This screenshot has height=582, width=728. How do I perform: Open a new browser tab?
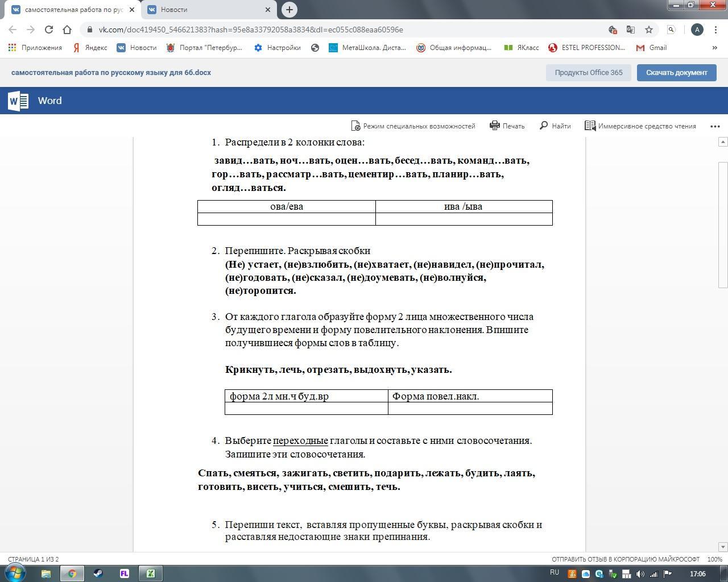(289, 10)
